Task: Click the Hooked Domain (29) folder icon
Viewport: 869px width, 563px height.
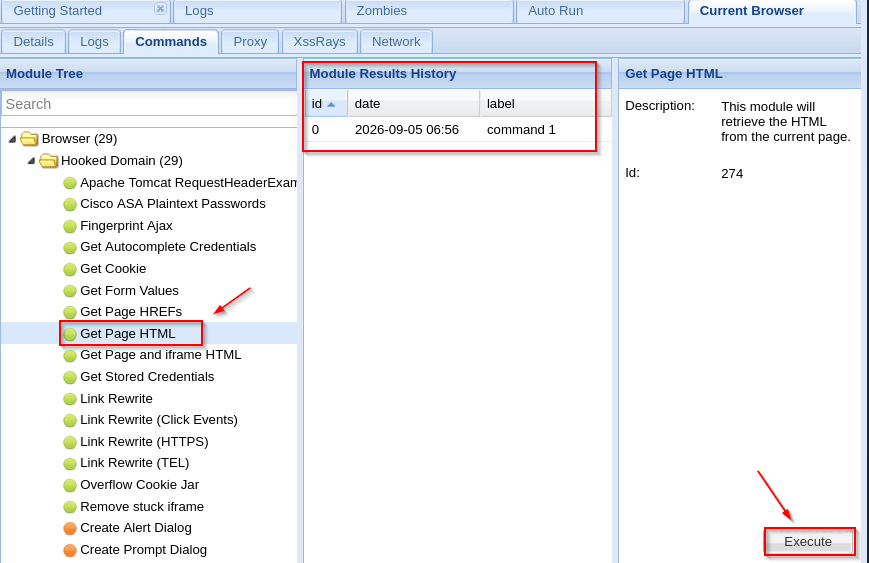Action: tap(49, 161)
